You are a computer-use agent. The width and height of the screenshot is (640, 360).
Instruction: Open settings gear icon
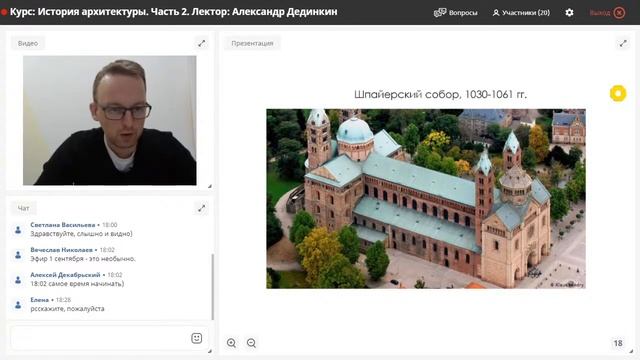pos(569,13)
